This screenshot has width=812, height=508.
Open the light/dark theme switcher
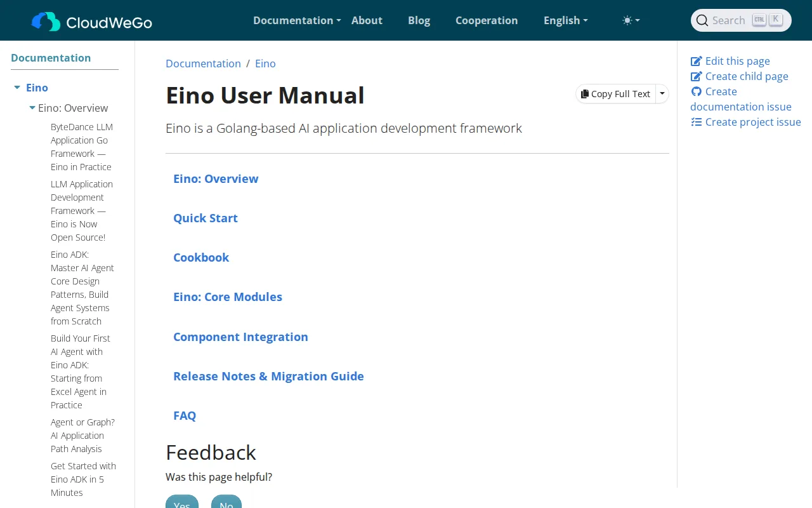click(631, 20)
